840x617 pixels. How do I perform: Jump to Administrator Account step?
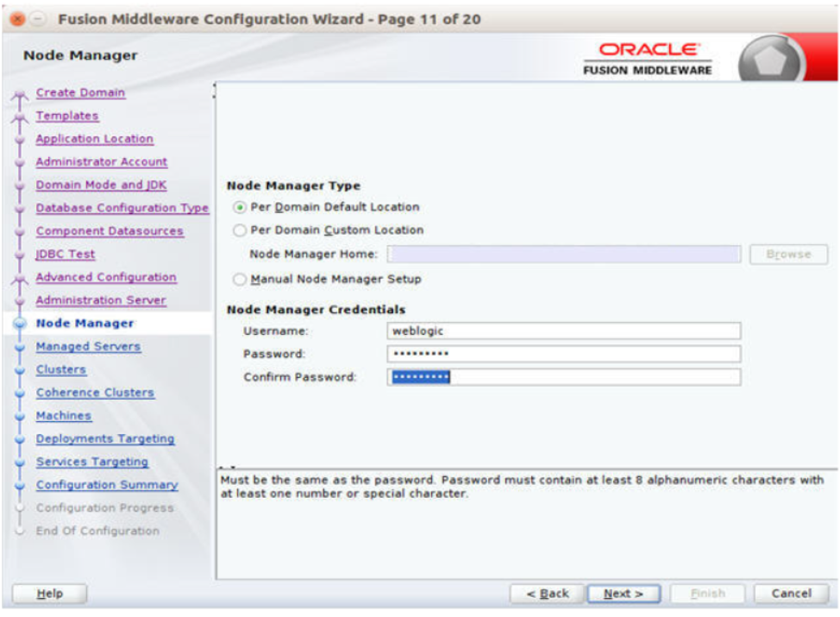(101, 161)
